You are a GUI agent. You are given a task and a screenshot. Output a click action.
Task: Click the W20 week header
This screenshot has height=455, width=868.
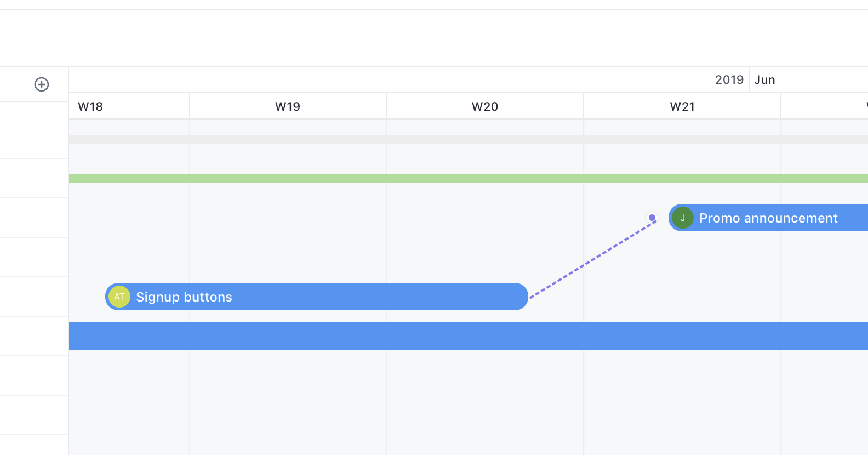tap(485, 106)
